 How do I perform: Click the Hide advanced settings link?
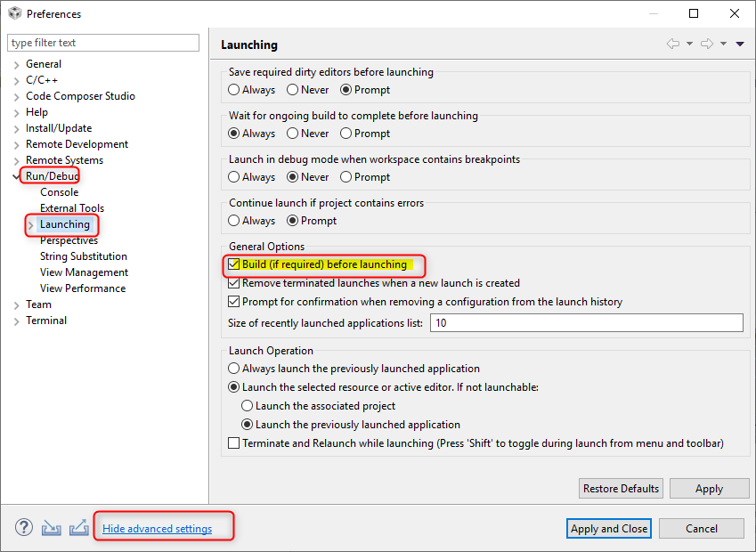[x=158, y=528]
